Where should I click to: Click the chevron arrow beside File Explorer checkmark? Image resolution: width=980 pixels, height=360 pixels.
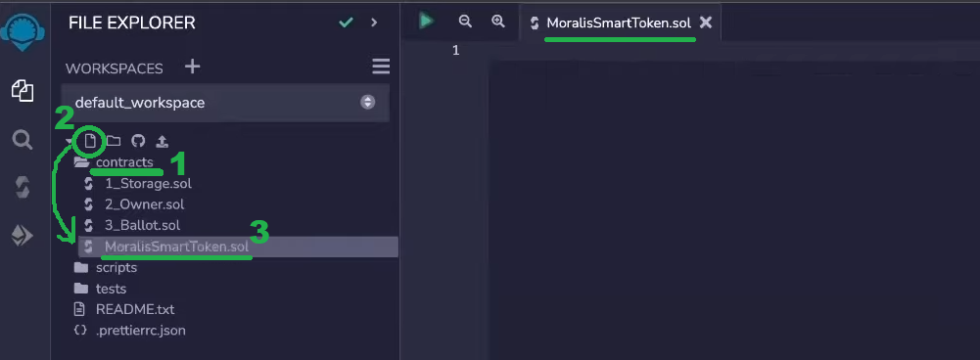coord(374,22)
